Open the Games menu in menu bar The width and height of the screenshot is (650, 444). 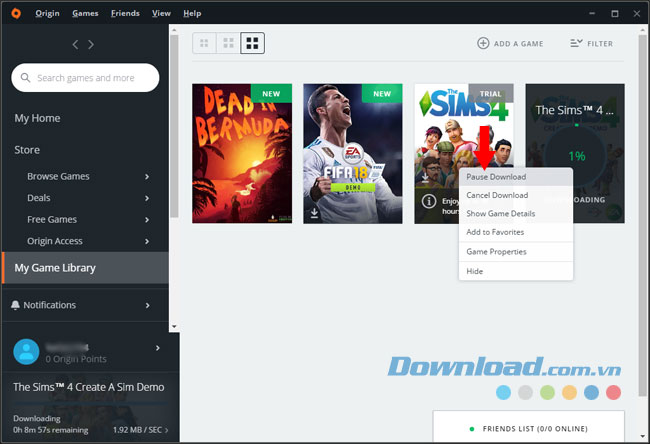(x=85, y=13)
